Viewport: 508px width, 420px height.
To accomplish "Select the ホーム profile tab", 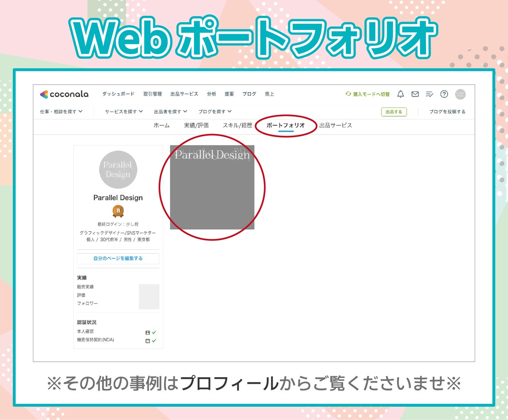I will pos(162,125).
